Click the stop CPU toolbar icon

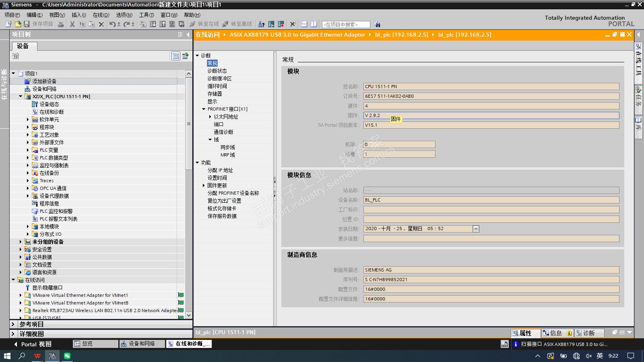point(281,24)
